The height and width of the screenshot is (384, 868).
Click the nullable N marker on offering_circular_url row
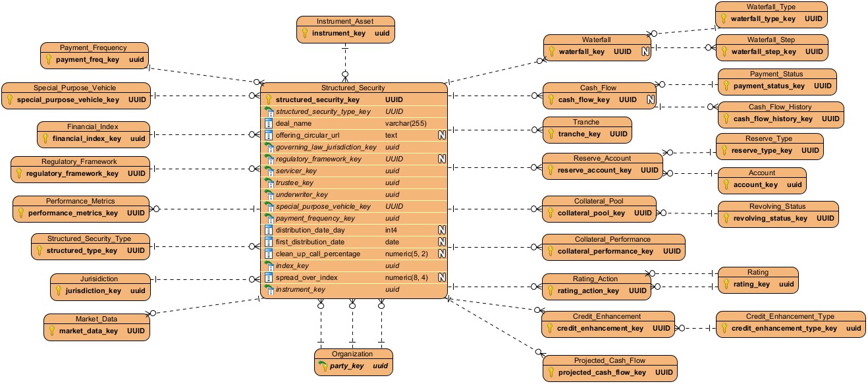click(x=442, y=135)
